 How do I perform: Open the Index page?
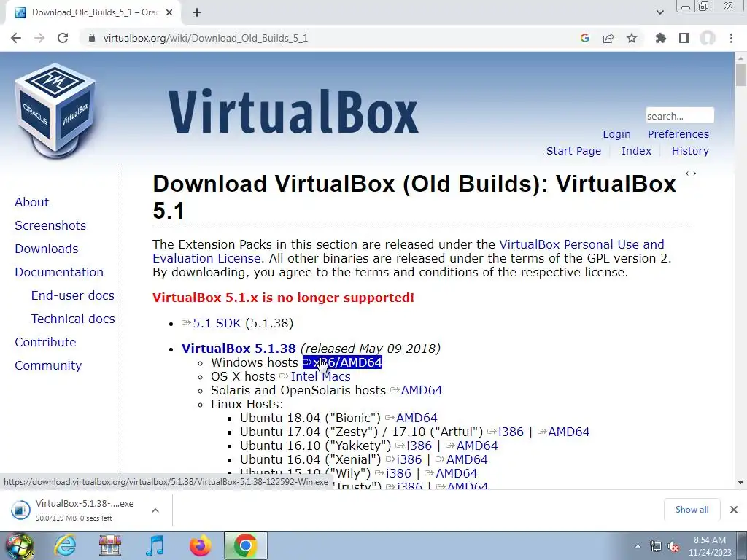636,151
